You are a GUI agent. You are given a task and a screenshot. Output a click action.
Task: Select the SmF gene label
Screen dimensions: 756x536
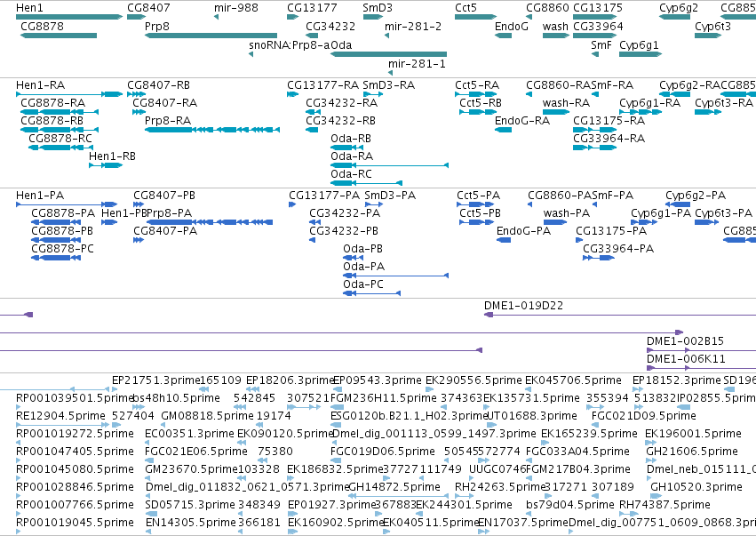click(x=601, y=45)
